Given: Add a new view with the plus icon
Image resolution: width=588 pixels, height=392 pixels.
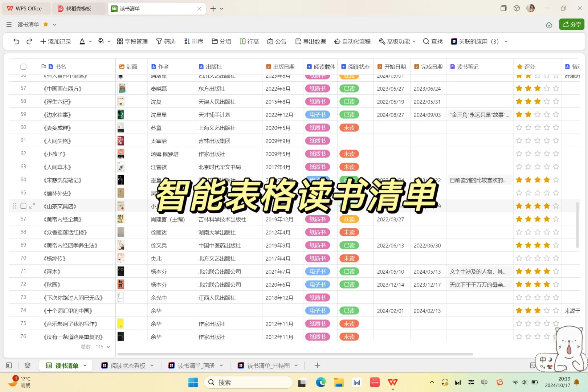Looking at the screenshot, I should point(317,366).
